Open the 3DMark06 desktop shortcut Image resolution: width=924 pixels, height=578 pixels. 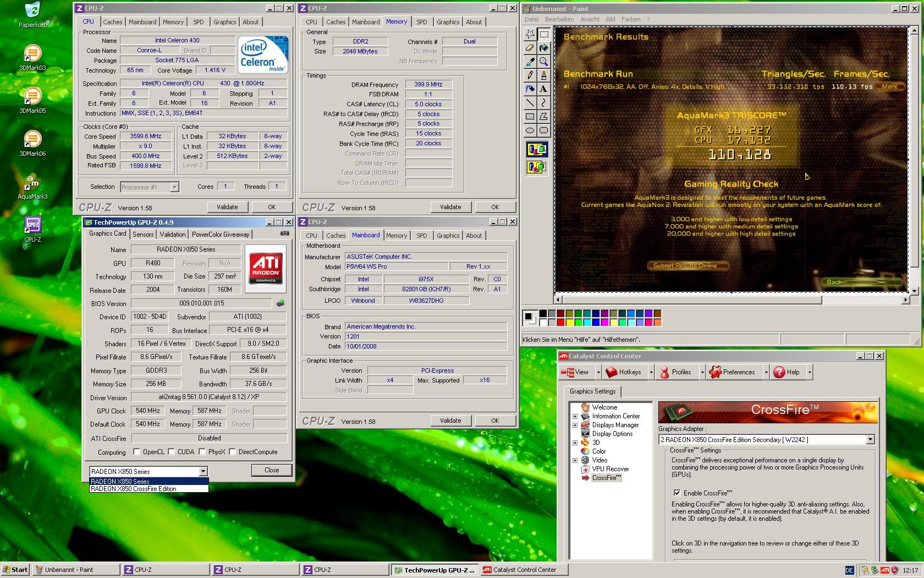[32, 144]
